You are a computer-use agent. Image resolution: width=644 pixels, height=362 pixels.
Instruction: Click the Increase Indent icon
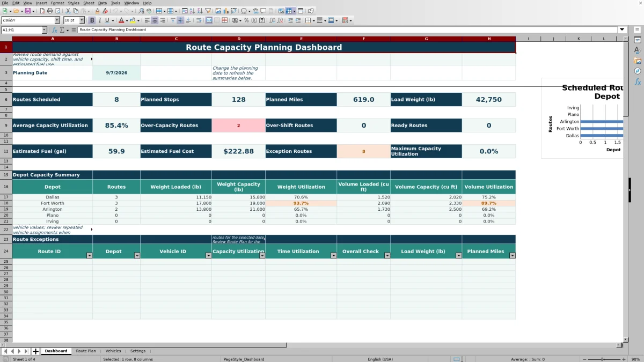pyautogui.click(x=290, y=20)
